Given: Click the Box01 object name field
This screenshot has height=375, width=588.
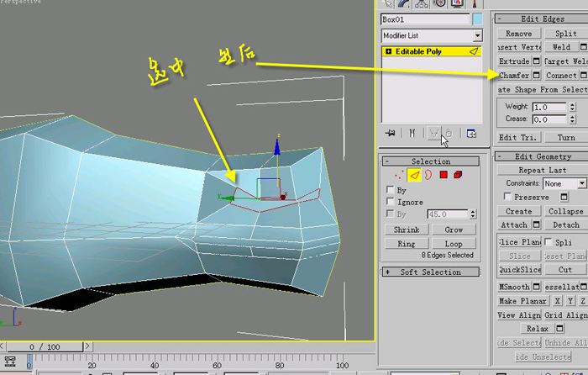Looking at the screenshot, I should click(x=425, y=19).
